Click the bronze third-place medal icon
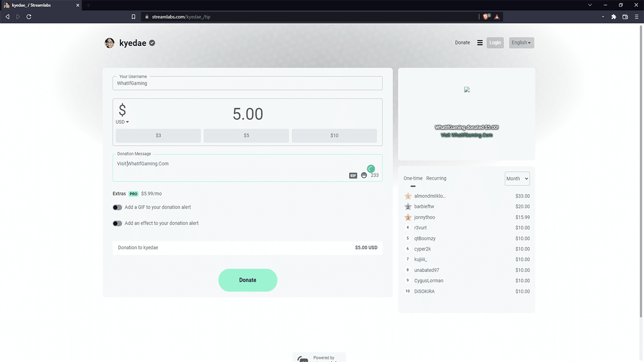The image size is (644, 362). (408, 217)
